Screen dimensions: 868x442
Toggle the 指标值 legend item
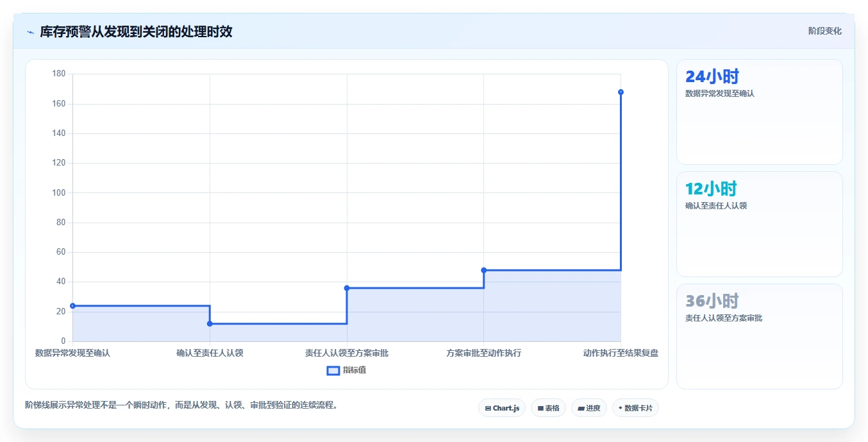[x=346, y=370]
